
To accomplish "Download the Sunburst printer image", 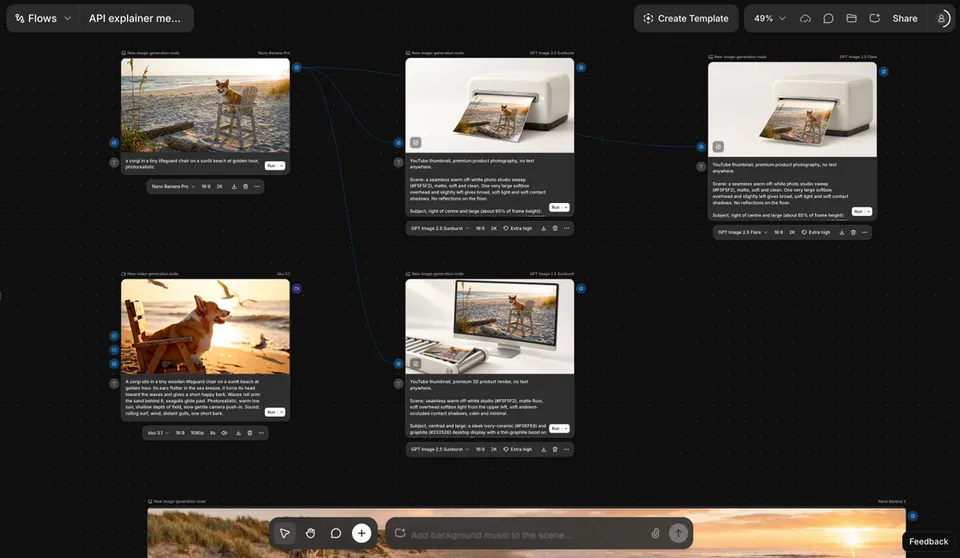I will (x=543, y=228).
